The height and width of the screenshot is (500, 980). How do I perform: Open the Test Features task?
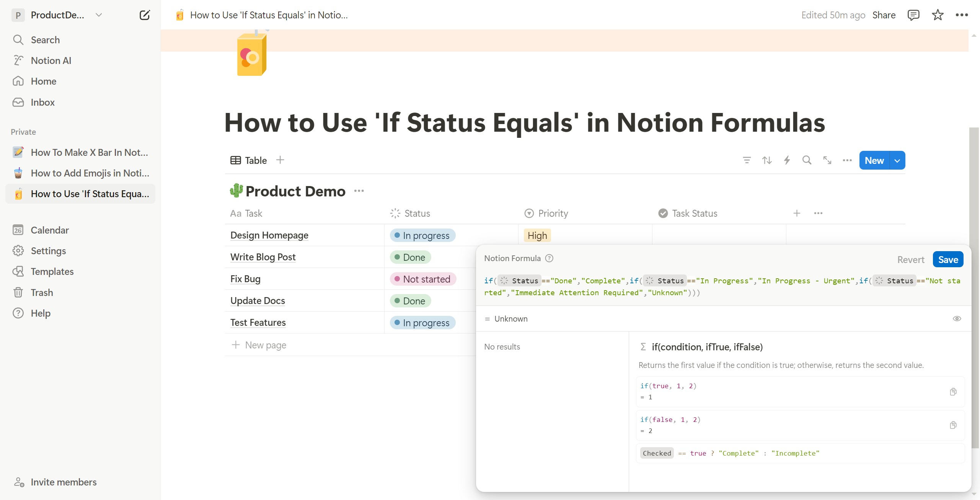pos(258,322)
